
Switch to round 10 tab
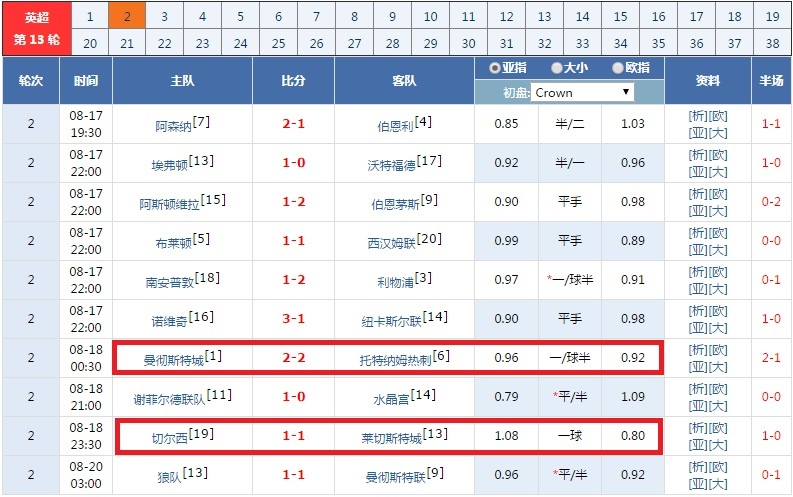[430, 16]
